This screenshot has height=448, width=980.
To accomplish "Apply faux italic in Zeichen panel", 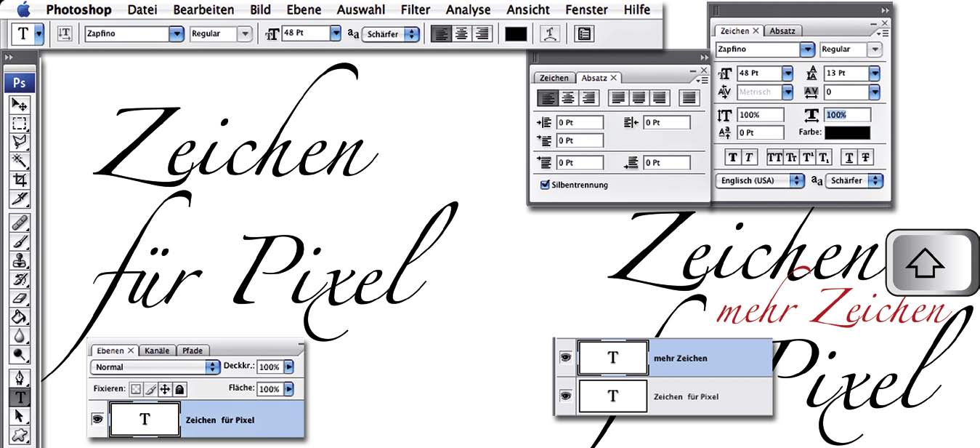I will tap(749, 157).
